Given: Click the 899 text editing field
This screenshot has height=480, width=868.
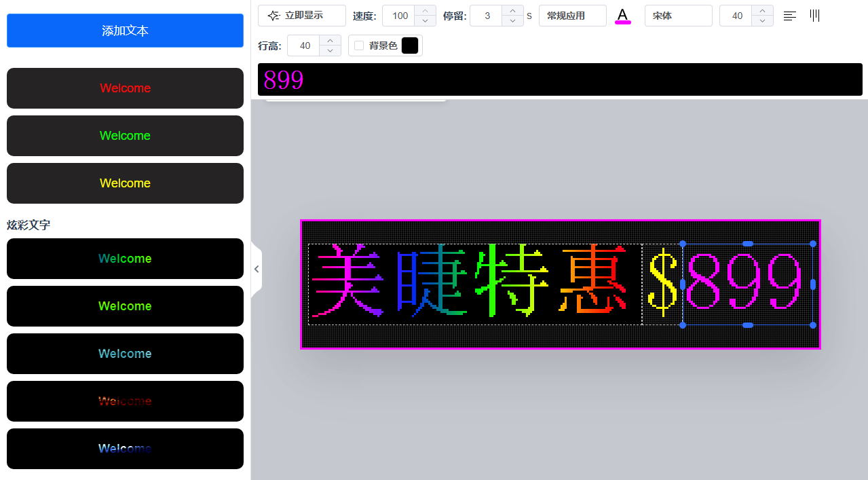Looking at the screenshot, I should click(x=560, y=80).
